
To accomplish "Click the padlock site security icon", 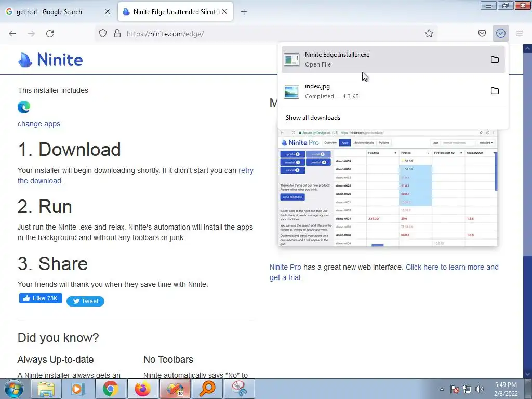I will [x=117, y=34].
